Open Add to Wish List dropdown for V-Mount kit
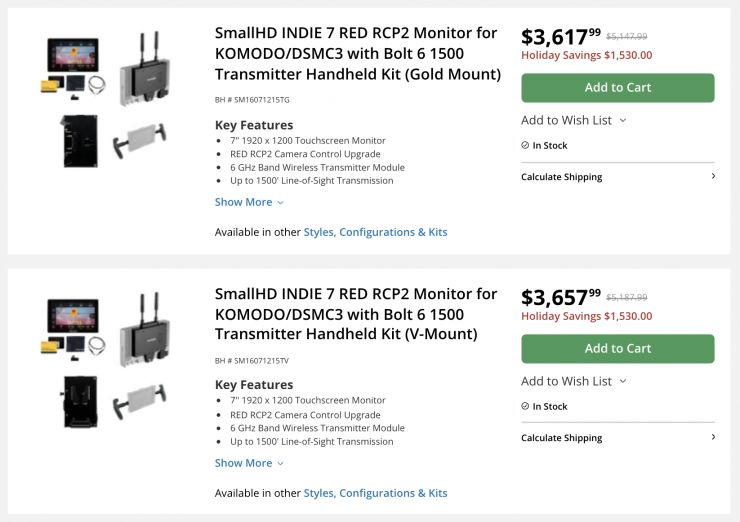 pyautogui.click(x=574, y=381)
